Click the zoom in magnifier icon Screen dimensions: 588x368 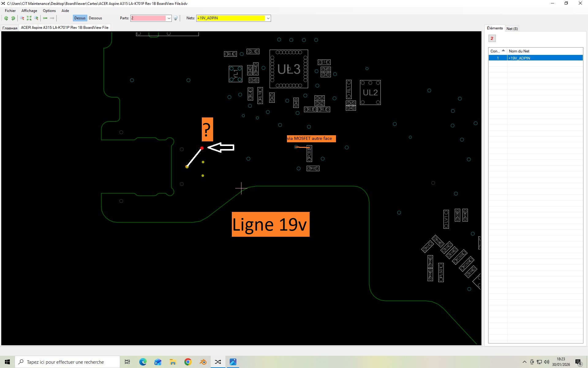[x=36, y=18]
